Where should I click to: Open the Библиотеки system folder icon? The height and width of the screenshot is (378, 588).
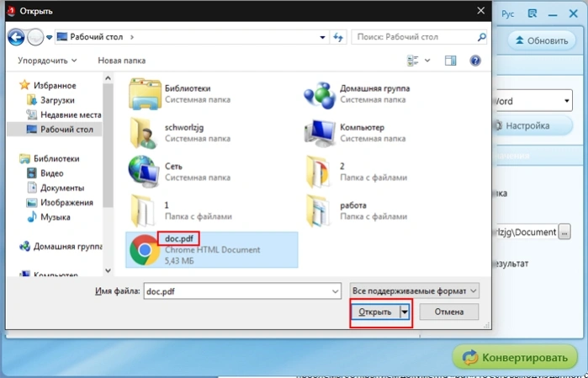click(x=145, y=94)
